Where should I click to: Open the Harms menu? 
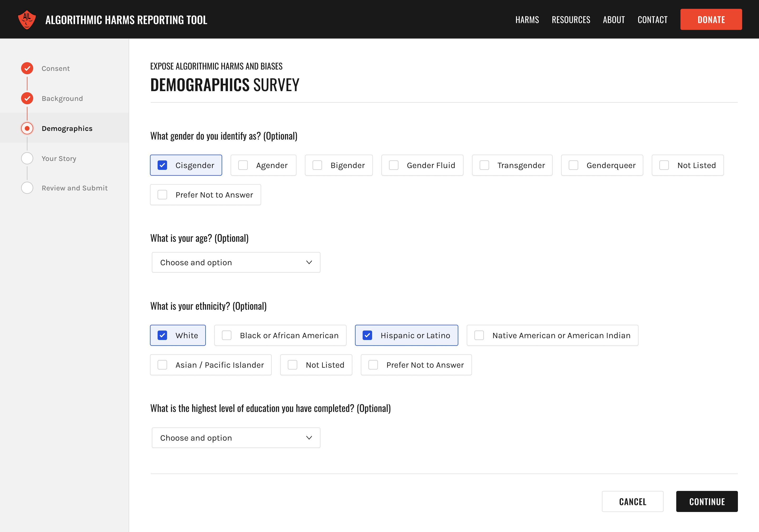tap(527, 20)
